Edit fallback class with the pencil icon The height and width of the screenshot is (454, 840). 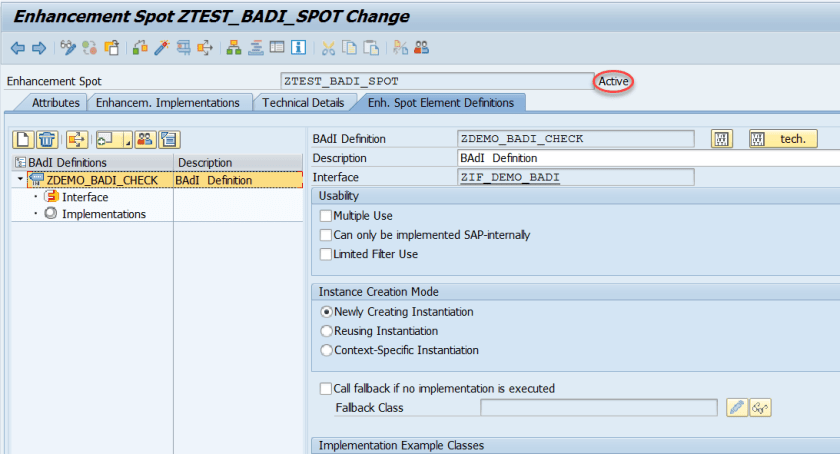click(737, 408)
